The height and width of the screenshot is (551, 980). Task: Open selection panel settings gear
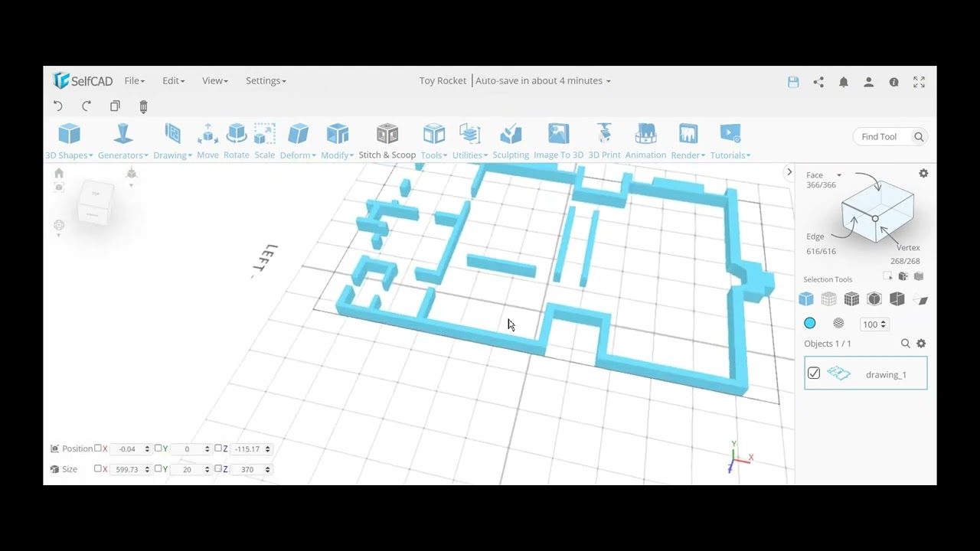pyautogui.click(x=923, y=174)
